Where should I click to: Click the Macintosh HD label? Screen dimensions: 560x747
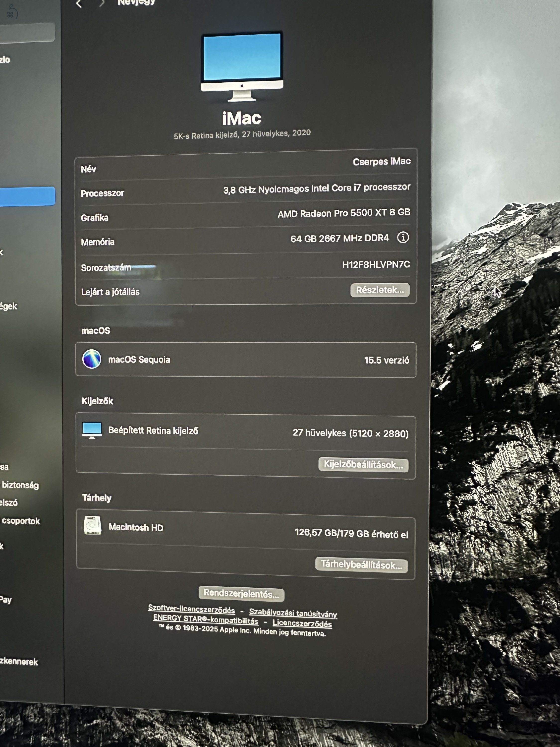[136, 527]
